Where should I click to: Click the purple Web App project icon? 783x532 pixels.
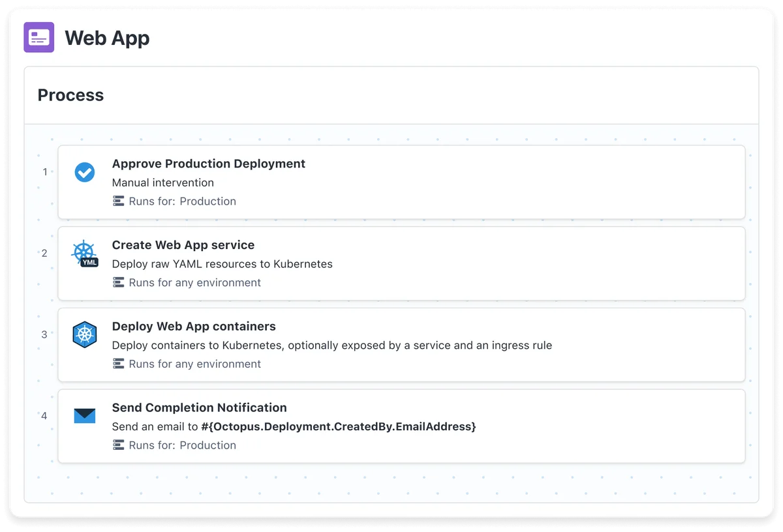[x=39, y=37]
